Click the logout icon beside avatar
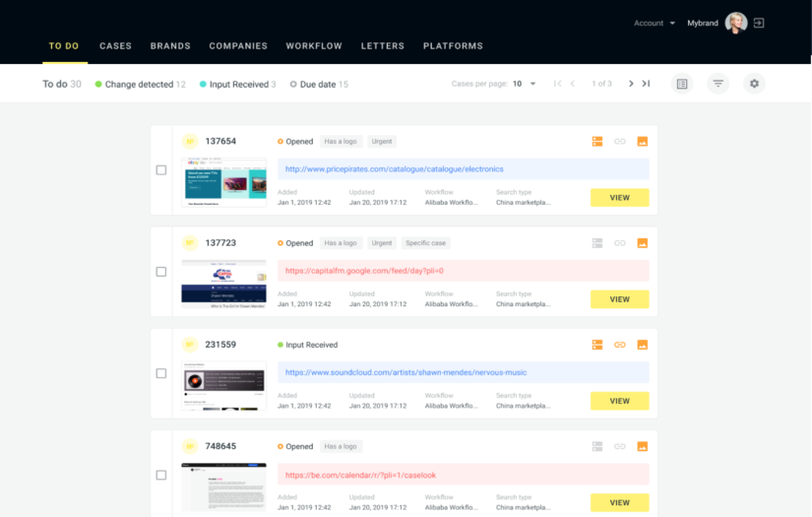This screenshot has width=812, height=517. click(x=759, y=23)
